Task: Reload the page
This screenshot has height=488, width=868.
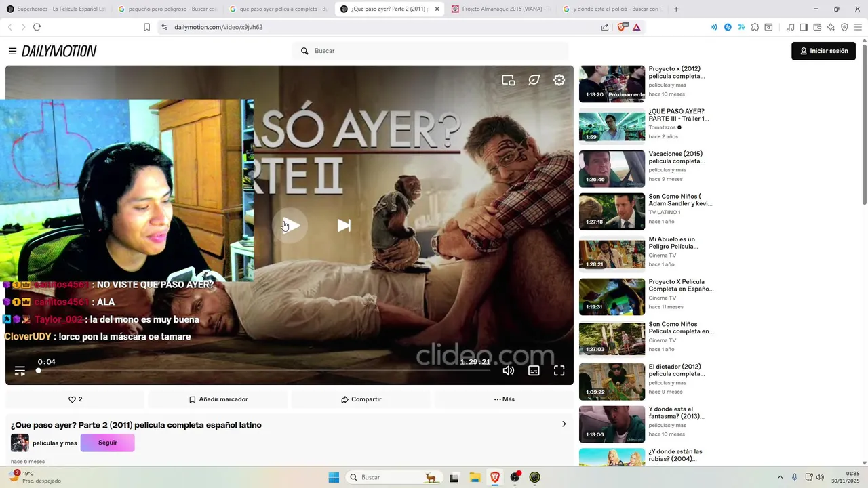Action: point(37,27)
